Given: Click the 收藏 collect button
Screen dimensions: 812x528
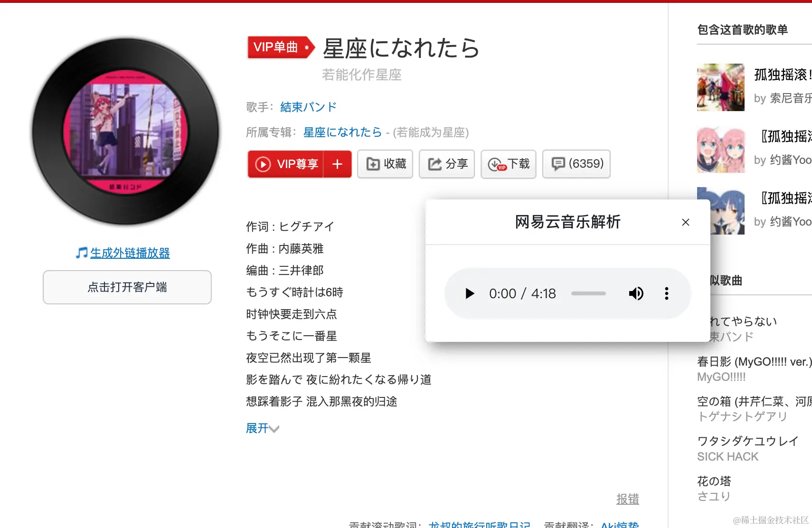Looking at the screenshot, I should (385, 164).
